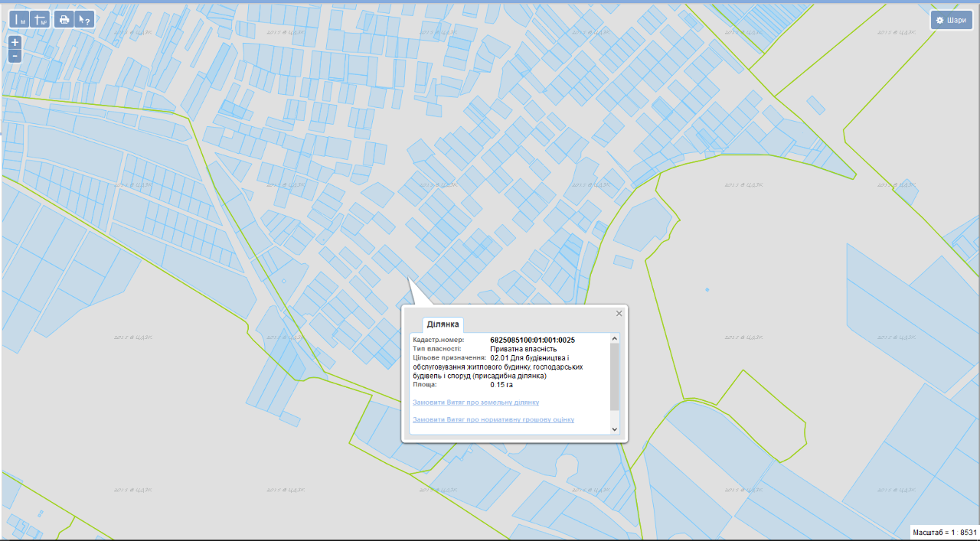Click the Площа label in popup
This screenshot has width=980, height=541.
point(425,385)
